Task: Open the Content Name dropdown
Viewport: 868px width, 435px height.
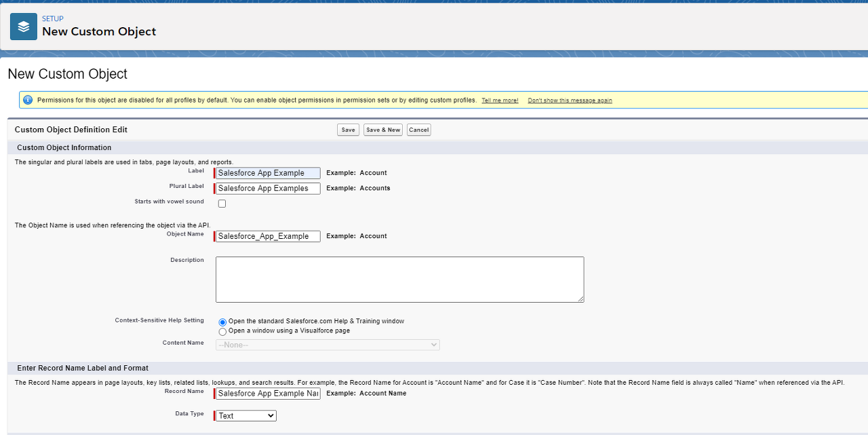Action: (328, 345)
